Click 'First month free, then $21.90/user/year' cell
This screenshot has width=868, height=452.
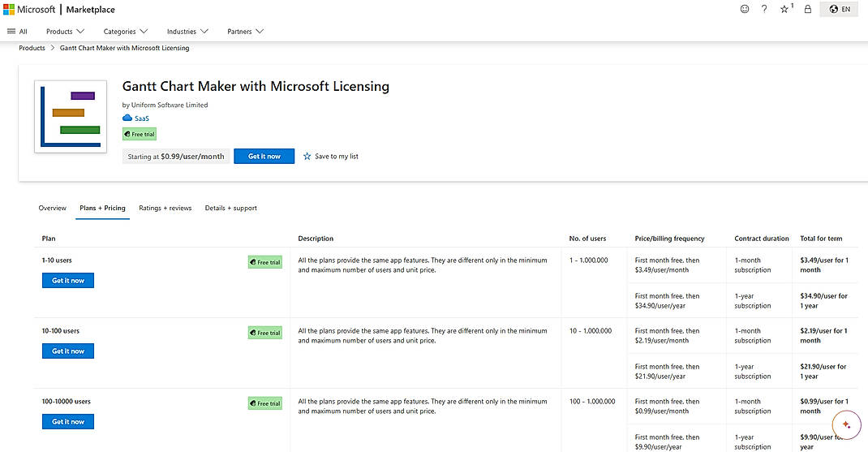667,371
